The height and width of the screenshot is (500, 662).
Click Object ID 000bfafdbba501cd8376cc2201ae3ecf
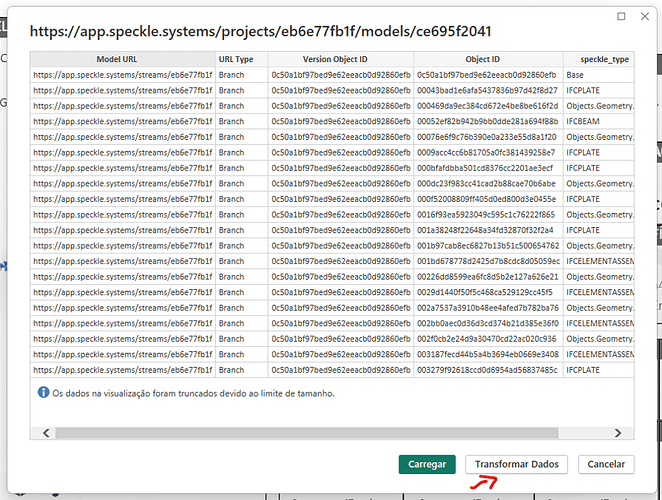(x=488, y=168)
